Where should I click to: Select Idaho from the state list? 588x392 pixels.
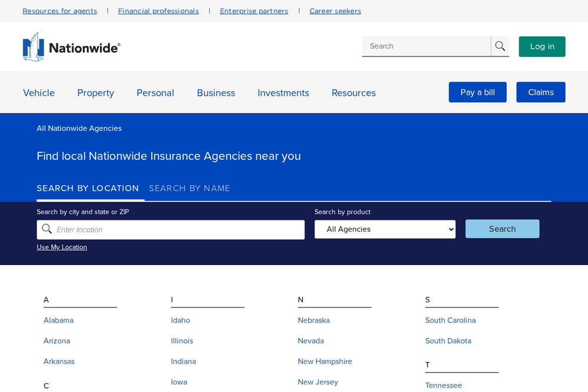click(x=181, y=320)
